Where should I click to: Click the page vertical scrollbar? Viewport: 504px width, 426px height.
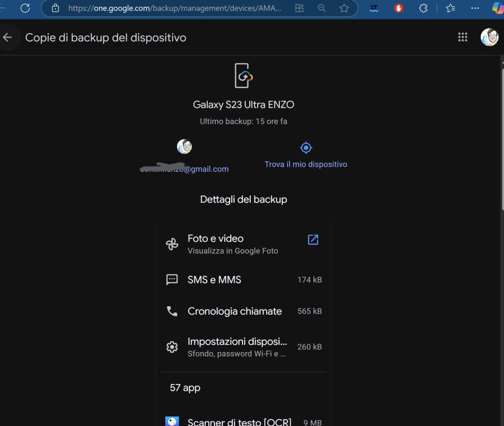pyautogui.click(x=501, y=134)
